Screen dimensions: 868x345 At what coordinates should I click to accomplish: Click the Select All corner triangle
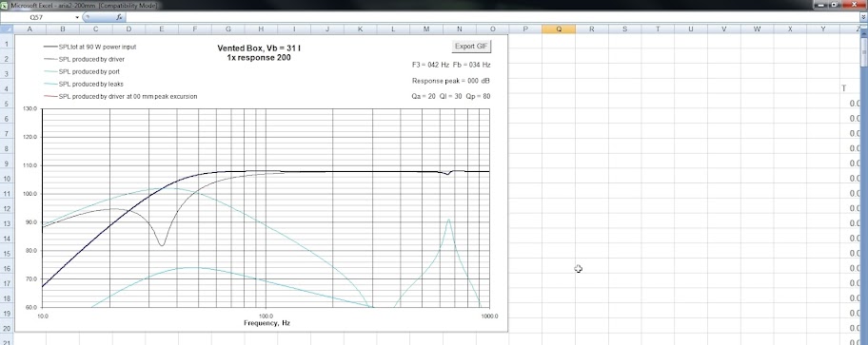[x=6, y=29]
